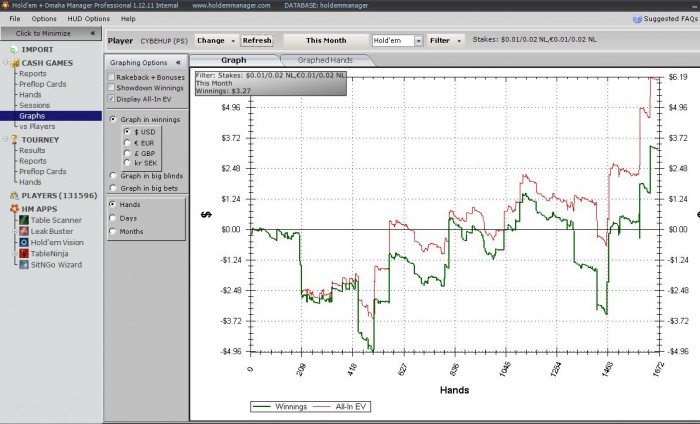The image size is (700, 424).
Task: Click the Players icon in sidebar
Action: point(14,195)
